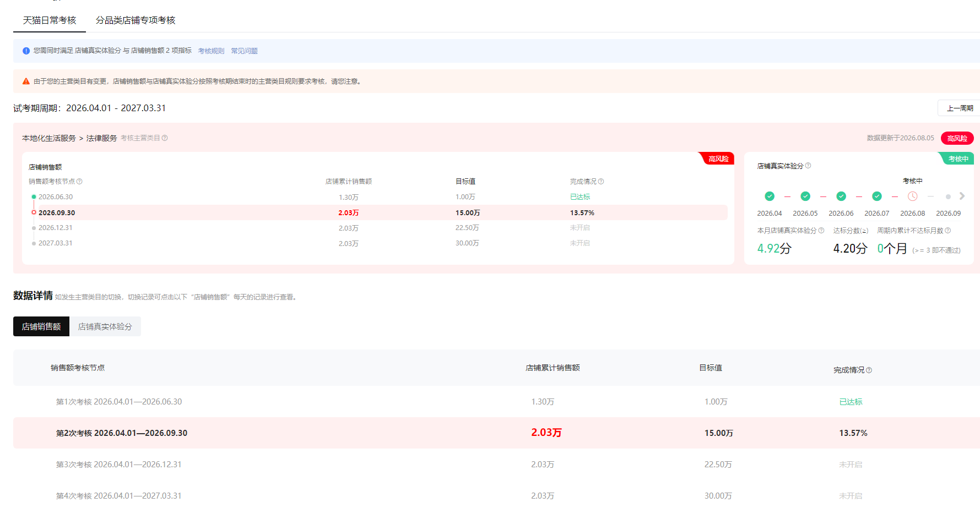Image resolution: width=980 pixels, height=508 pixels.
Task: Select the 2026.09.30 sales node
Action: click(57, 212)
